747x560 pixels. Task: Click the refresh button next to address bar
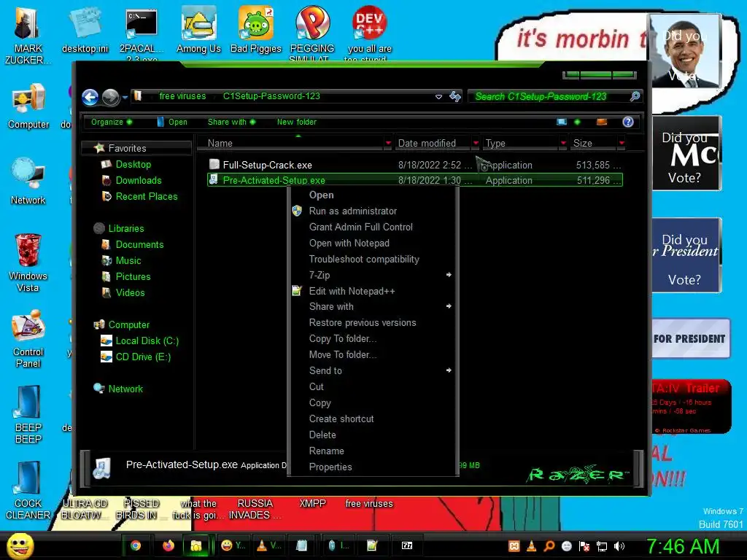click(x=455, y=97)
